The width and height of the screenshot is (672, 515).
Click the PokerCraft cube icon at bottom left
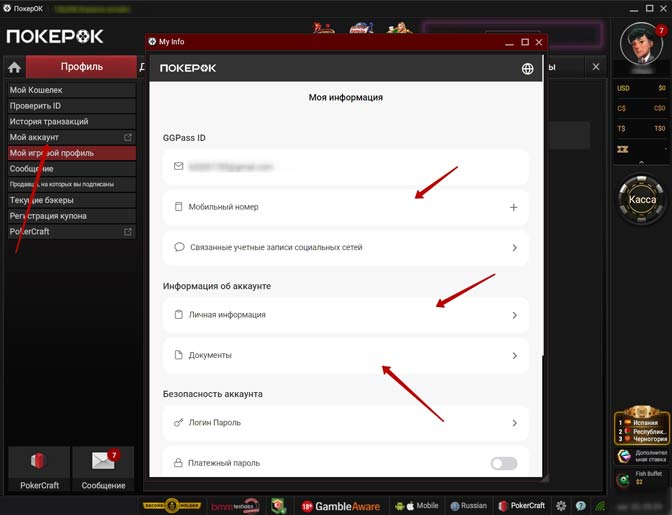(x=39, y=461)
